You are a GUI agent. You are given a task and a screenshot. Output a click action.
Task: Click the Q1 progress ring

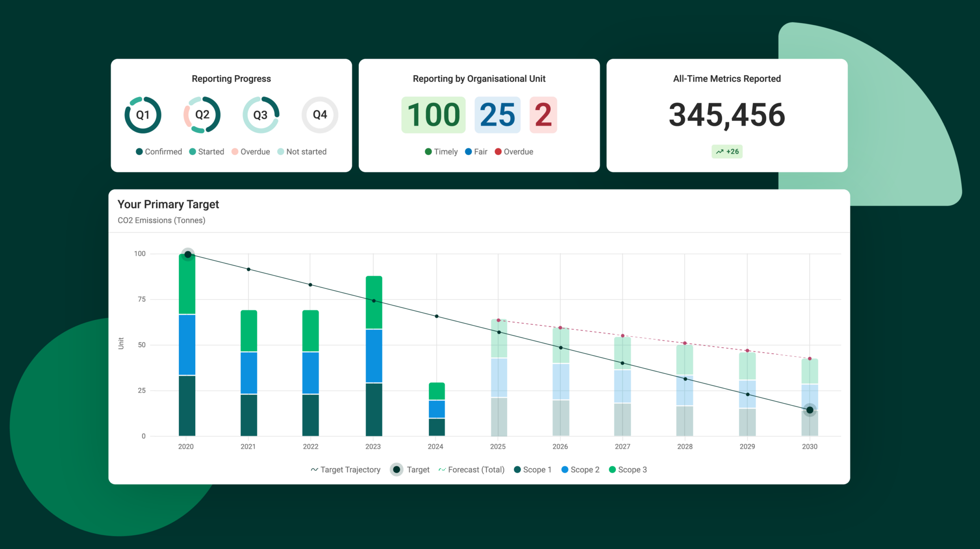click(x=143, y=115)
